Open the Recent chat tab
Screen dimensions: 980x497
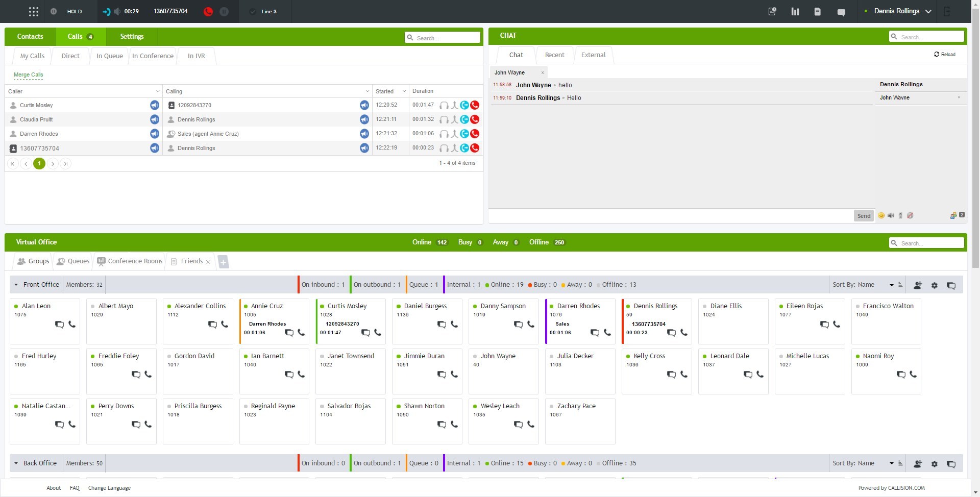554,55
